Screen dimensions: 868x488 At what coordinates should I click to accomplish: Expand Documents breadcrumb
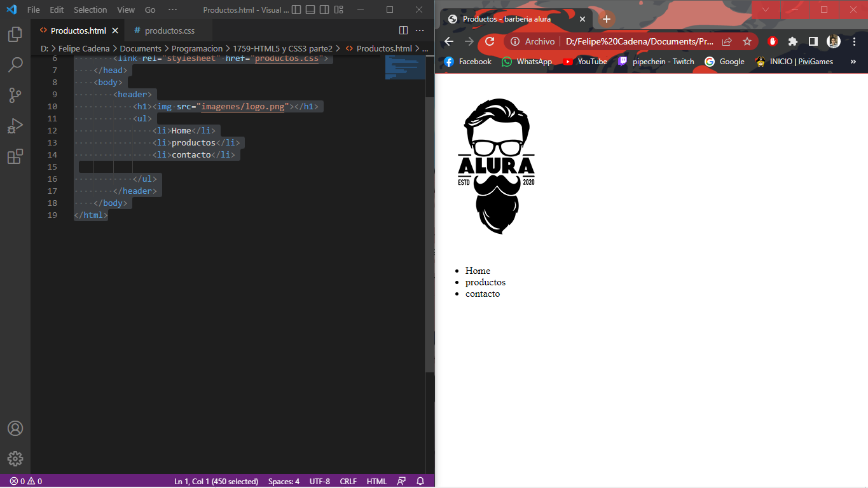point(141,48)
